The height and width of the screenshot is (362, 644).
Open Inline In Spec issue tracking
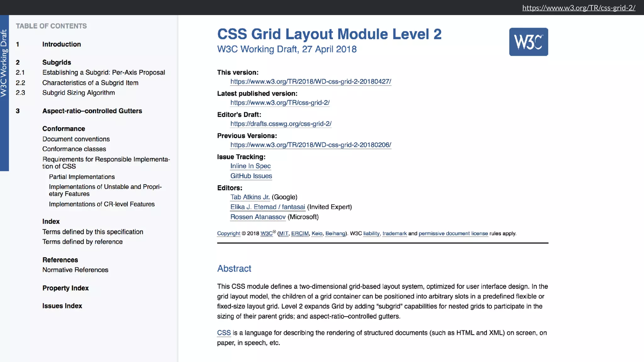(250, 166)
